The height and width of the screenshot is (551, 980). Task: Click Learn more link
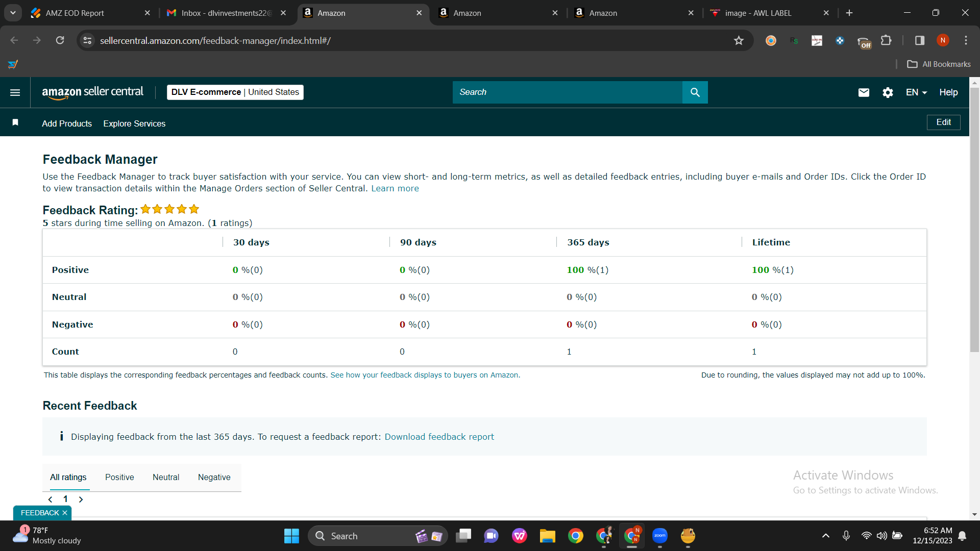pos(395,189)
